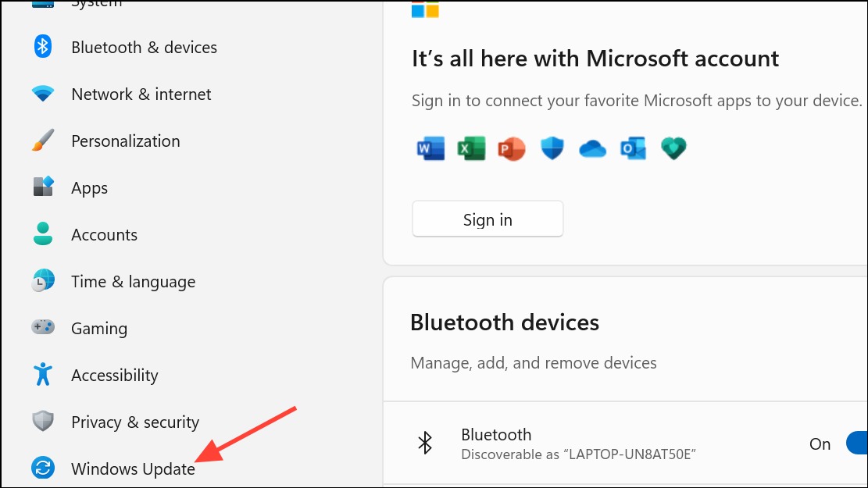
Task: Open Windows Update settings
Action: coord(133,468)
